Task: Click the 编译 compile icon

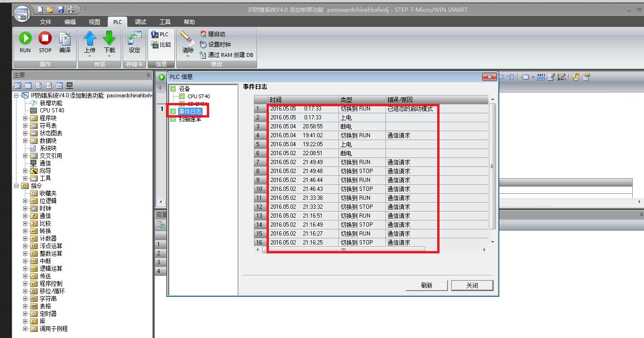Action: coord(65,39)
